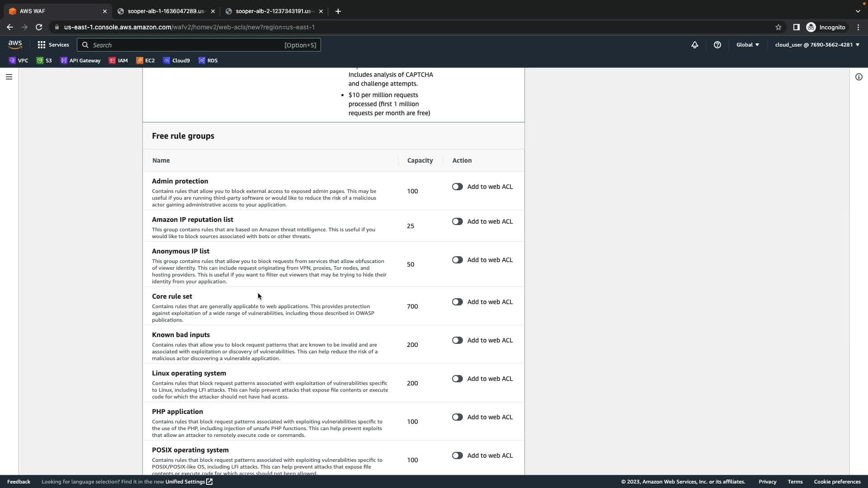Viewport: 868px width, 488px height.
Task: Switch to the sooper-alb-1 browser tab
Action: click(165, 11)
